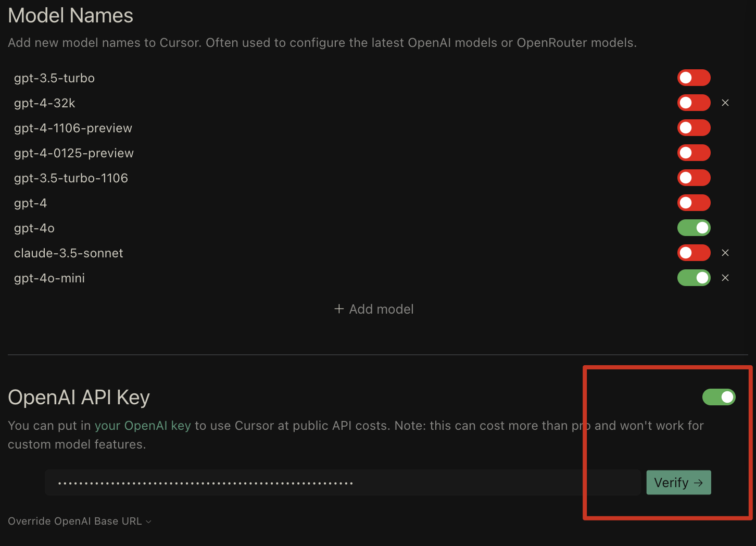Image resolution: width=756 pixels, height=546 pixels.
Task: Remove gpt-4o-mini via its X icon
Action: point(725,278)
